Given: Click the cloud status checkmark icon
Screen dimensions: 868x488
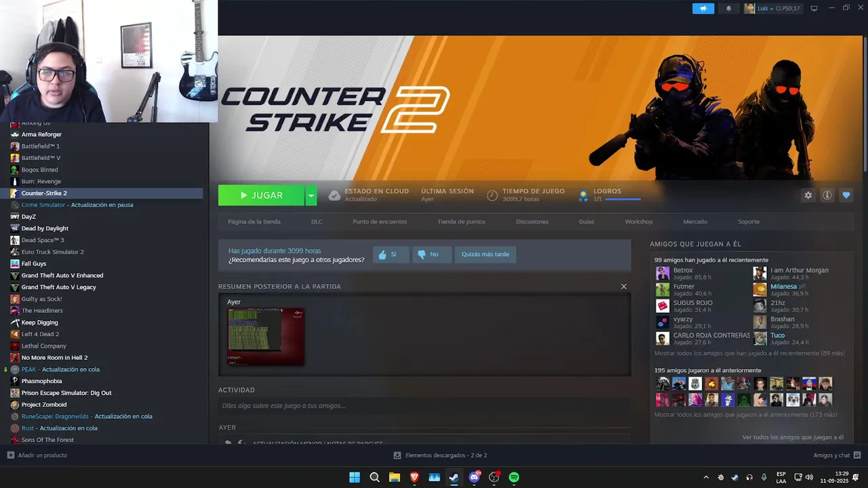Looking at the screenshot, I should click(x=334, y=195).
